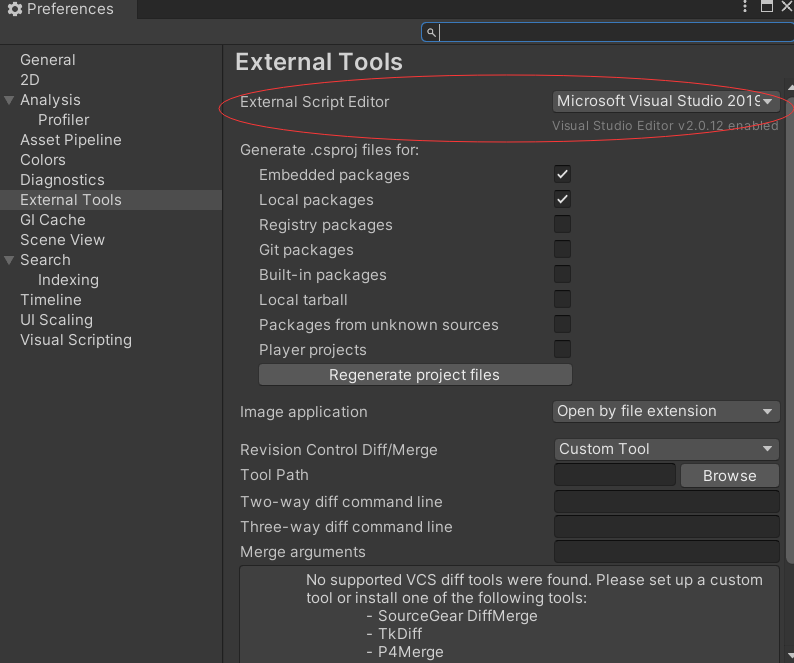The width and height of the screenshot is (794, 663).
Task: Open 2D preferences
Action: tap(29, 80)
